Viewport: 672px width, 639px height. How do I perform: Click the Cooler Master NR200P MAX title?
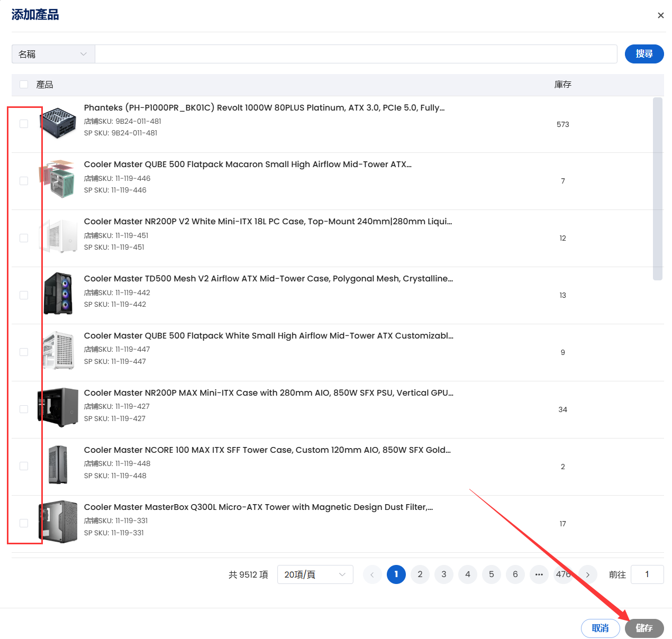click(269, 393)
